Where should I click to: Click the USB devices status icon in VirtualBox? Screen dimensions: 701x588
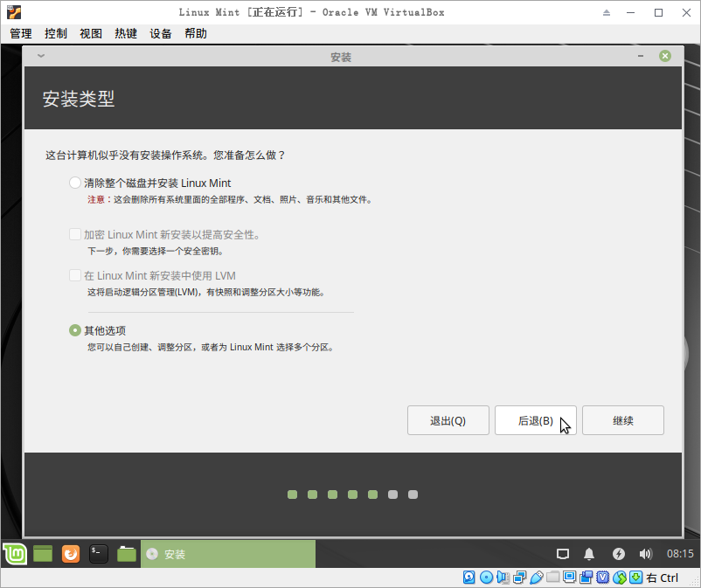tap(538, 578)
